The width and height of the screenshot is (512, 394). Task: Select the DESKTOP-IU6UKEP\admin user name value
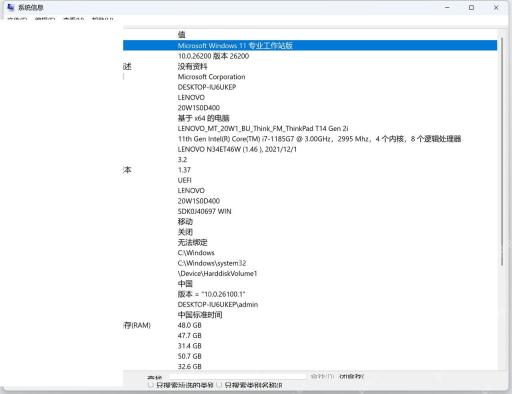(x=218, y=304)
